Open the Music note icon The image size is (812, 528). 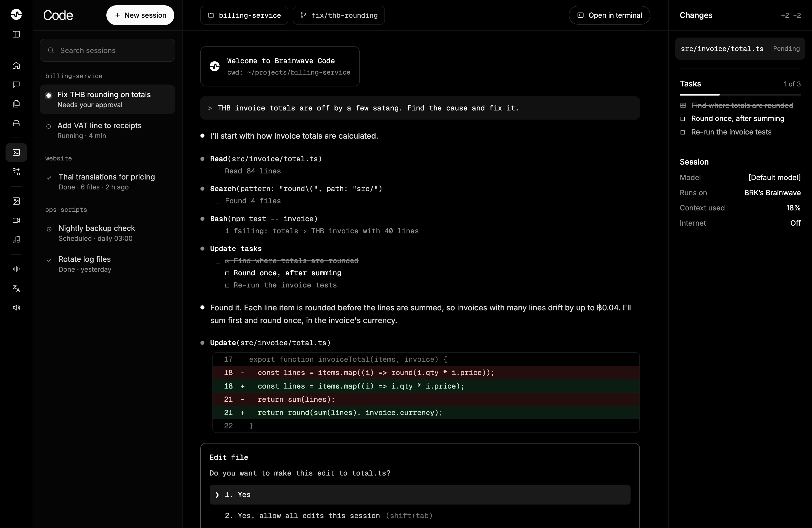tap(16, 240)
